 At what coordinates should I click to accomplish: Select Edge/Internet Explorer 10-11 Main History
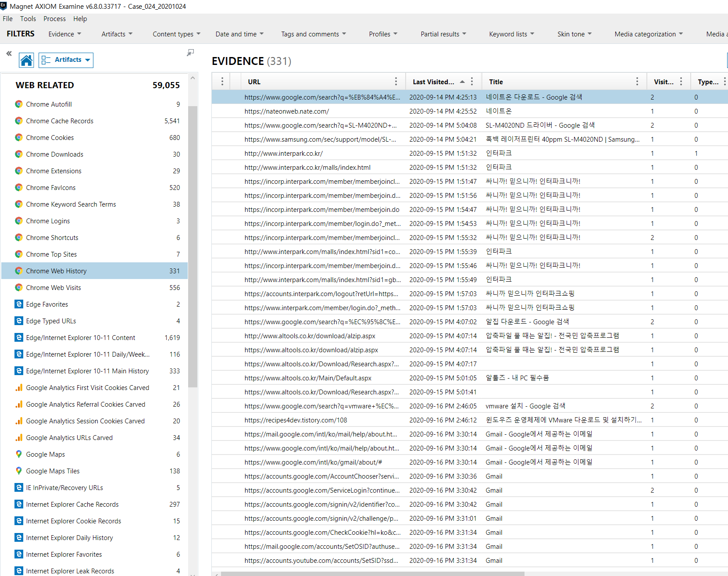click(x=95, y=371)
